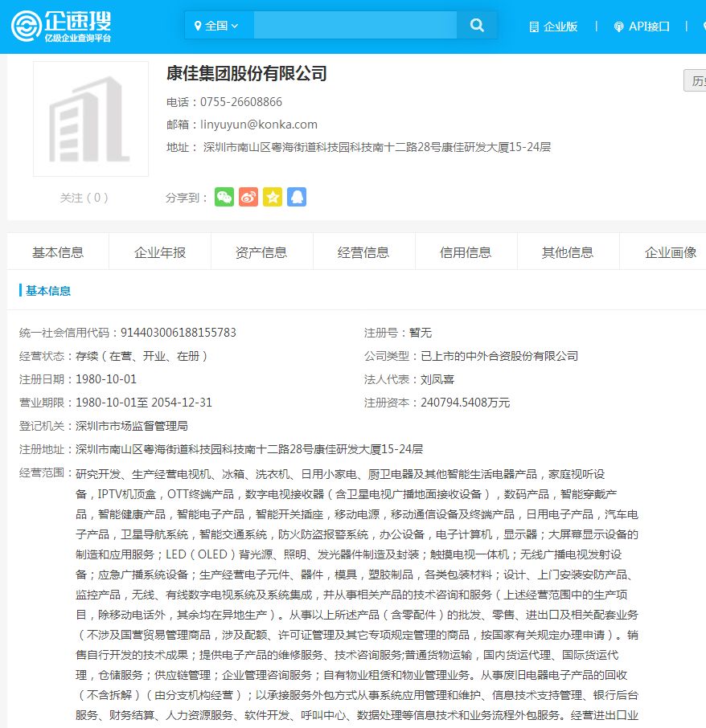
Task: Expand the 全国 region dropdown
Action: [x=217, y=25]
